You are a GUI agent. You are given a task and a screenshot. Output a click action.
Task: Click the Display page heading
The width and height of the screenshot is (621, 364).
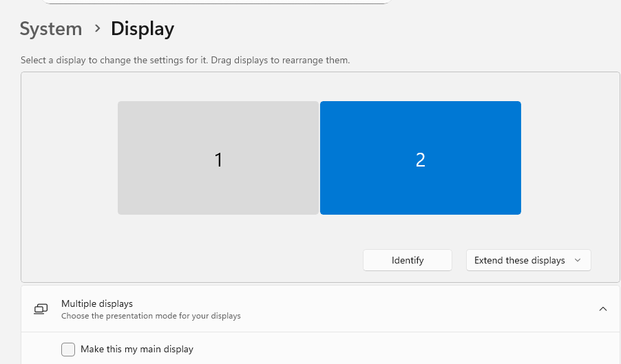click(x=143, y=29)
